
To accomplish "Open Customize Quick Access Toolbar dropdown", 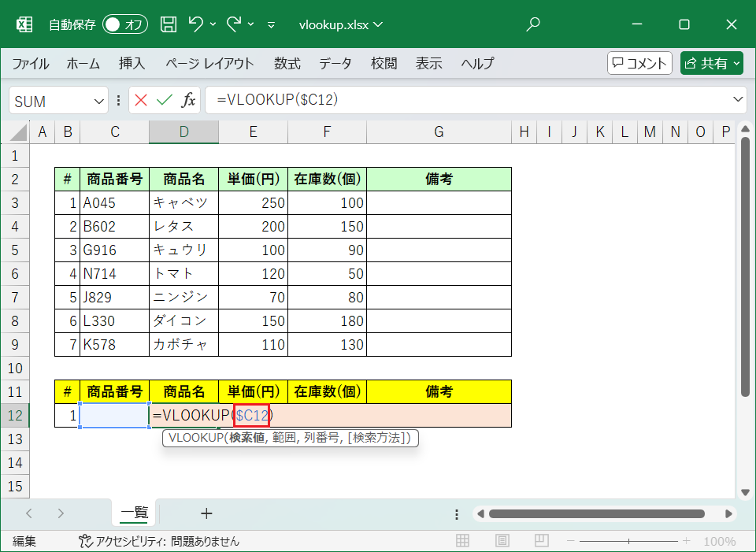I will pyautogui.click(x=272, y=24).
